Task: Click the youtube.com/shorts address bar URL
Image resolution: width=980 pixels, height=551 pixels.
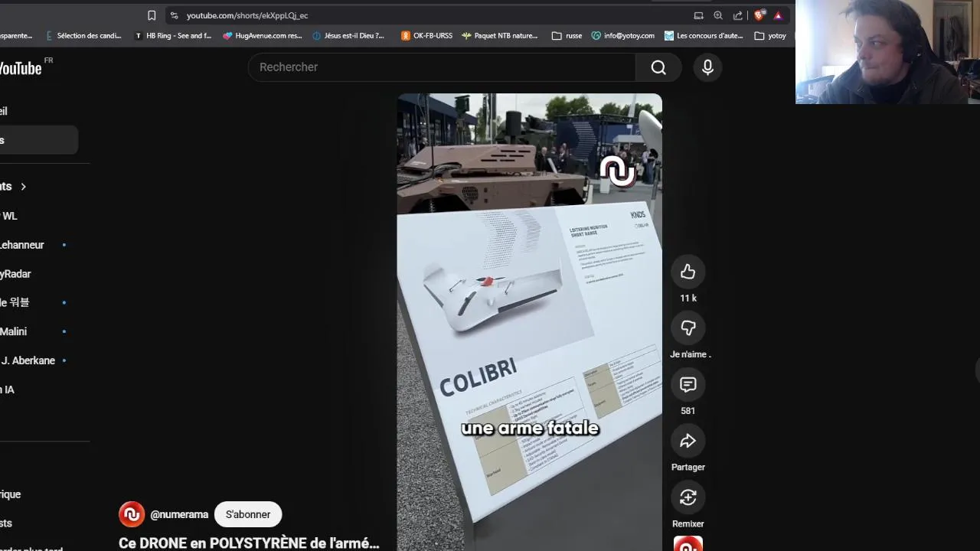Action: tap(247, 15)
